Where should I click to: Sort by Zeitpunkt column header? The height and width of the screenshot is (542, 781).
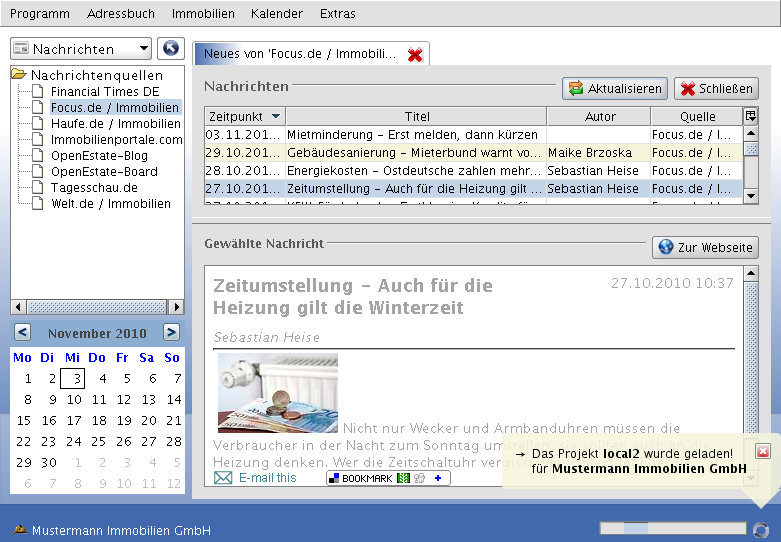point(244,116)
